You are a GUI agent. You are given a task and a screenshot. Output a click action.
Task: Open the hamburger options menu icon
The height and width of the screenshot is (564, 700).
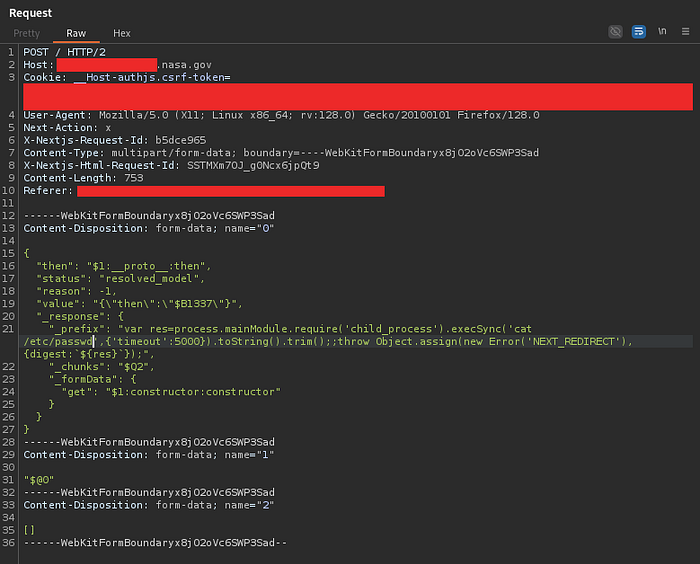[685, 32]
